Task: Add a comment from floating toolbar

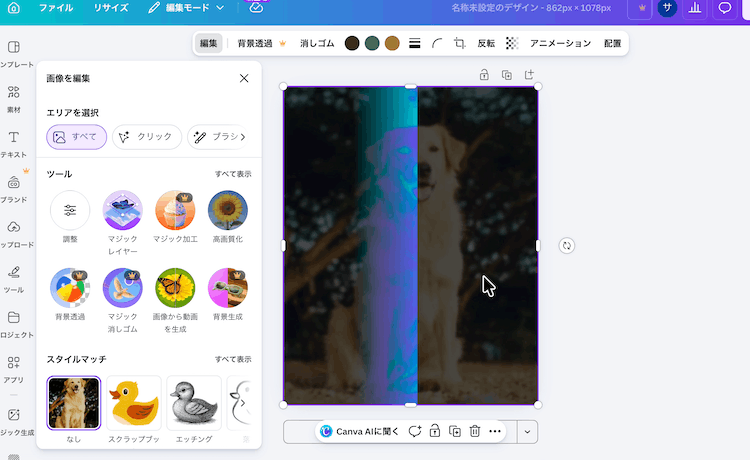Action: (415, 432)
